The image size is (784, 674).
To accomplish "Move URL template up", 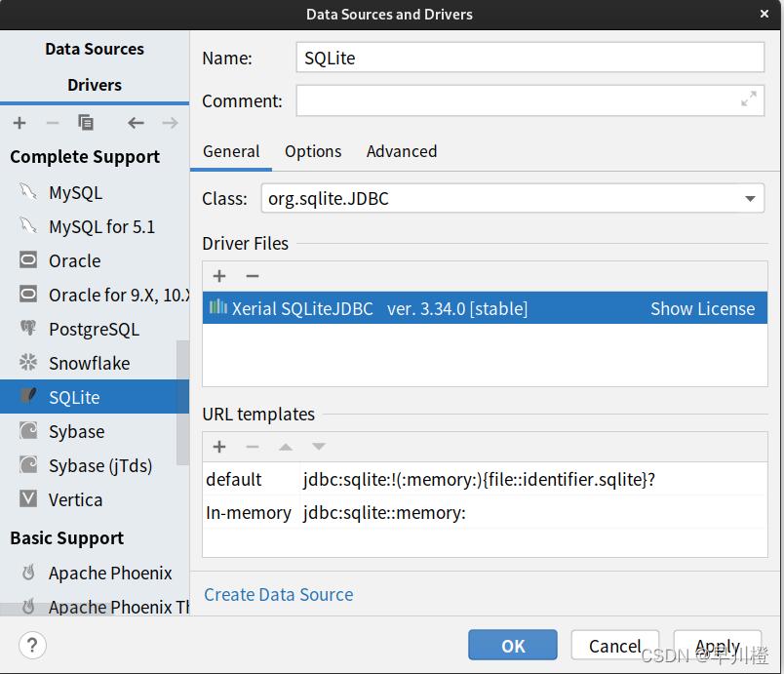I will [x=286, y=447].
